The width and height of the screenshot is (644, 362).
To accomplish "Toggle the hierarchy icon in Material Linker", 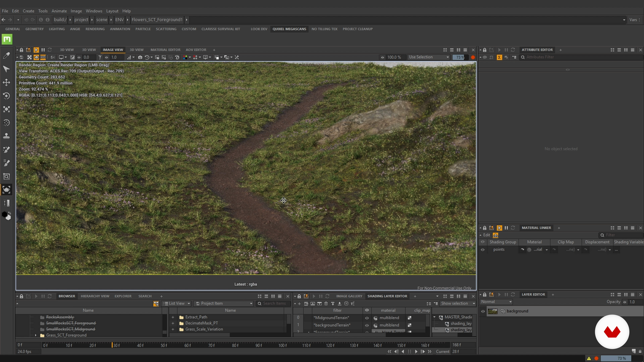I will coord(495,235).
